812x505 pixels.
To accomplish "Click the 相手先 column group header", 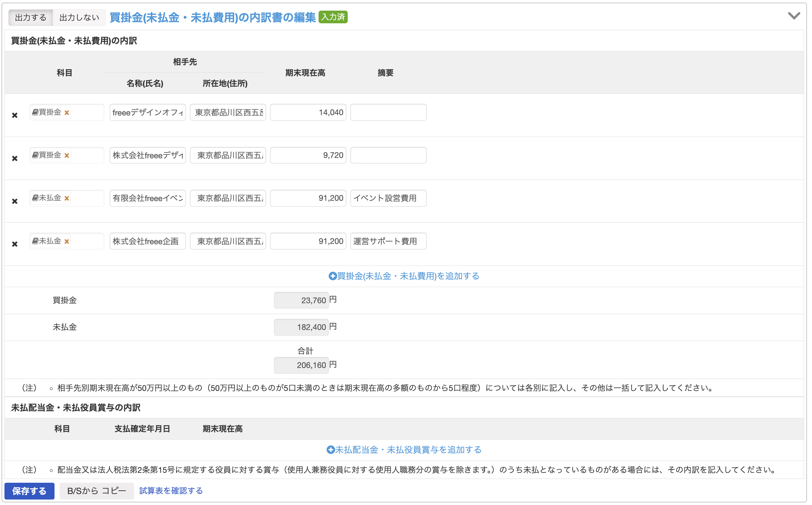I will 185,62.
